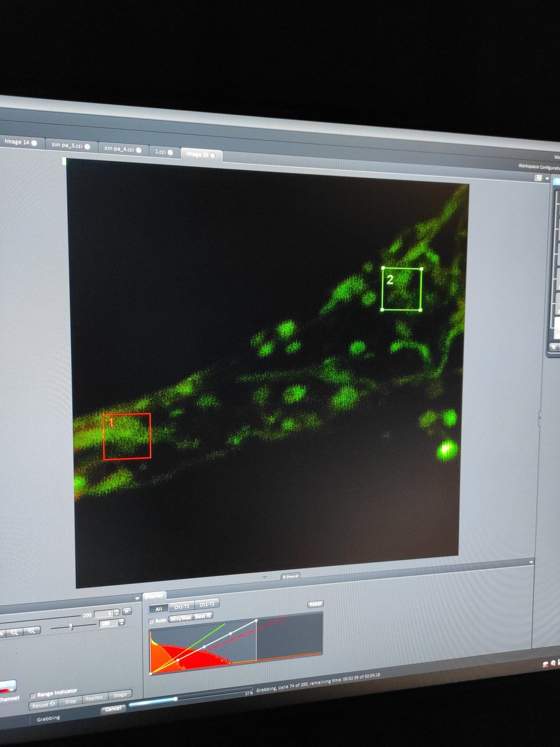Open the sin pa_4.czi tab
Screen dimensions: 560x747
pos(123,149)
